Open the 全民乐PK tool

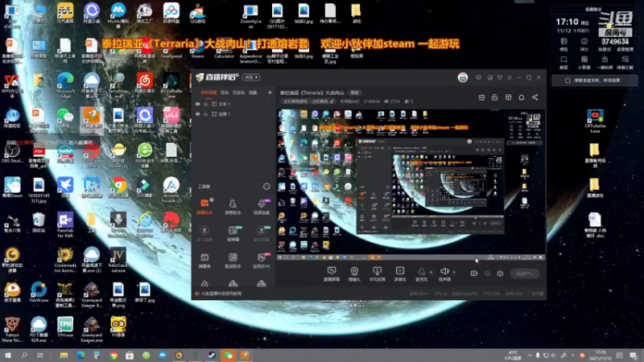click(261, 260)
